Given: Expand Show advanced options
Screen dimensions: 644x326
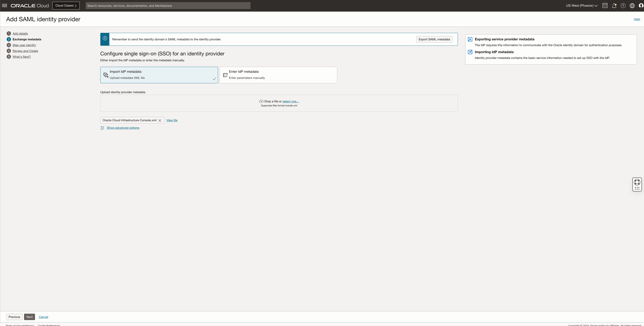Looking at the screenshot, I should click(123, 128).
